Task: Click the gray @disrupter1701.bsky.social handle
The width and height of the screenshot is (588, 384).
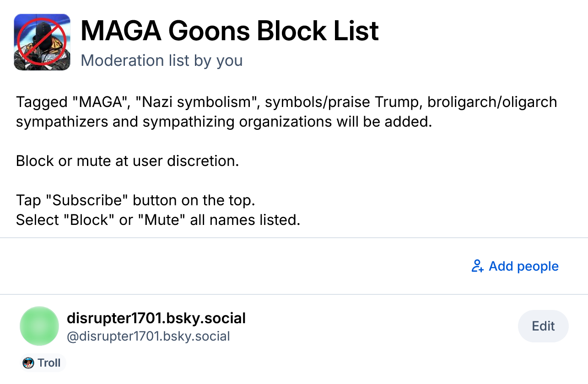Action: (x=148, y=336)
